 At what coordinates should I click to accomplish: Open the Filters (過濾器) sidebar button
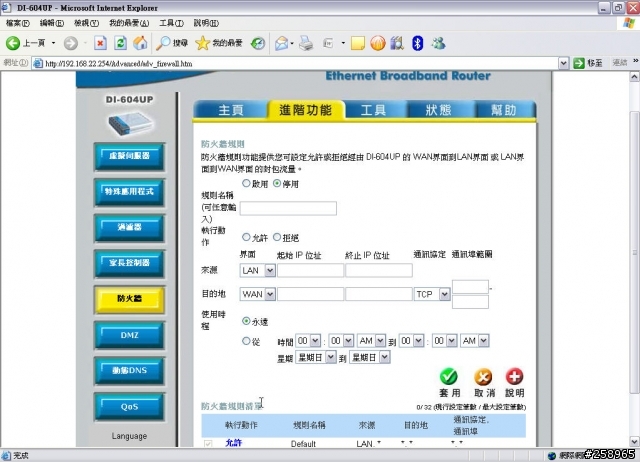[129, 228]
